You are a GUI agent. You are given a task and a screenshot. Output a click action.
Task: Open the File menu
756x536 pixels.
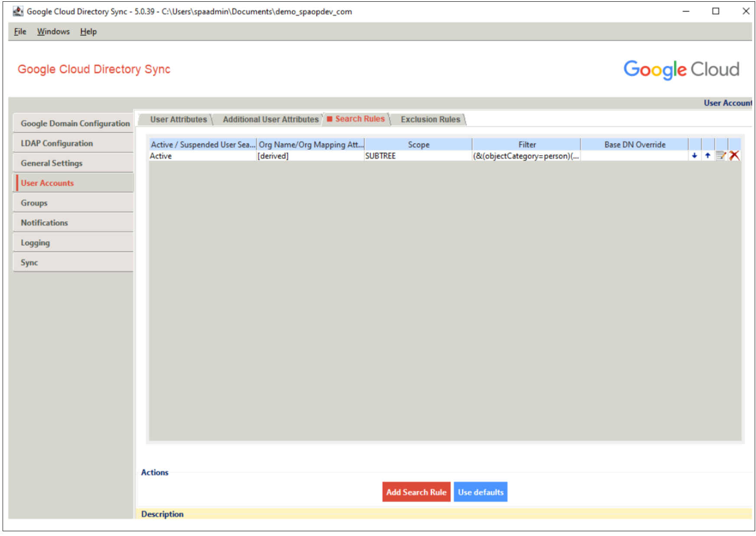pyautogui.click(x=20, y=32)
